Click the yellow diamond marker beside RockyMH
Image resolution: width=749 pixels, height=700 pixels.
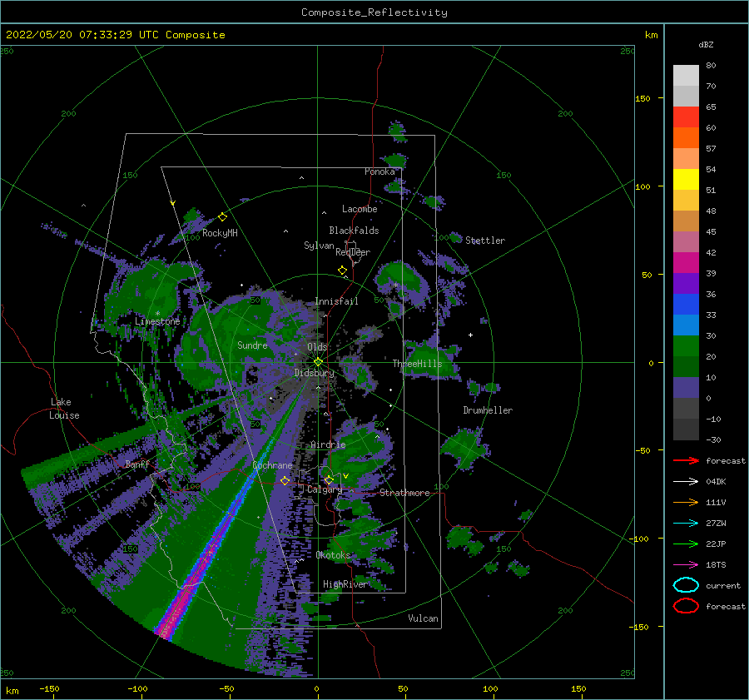(222, 217)
